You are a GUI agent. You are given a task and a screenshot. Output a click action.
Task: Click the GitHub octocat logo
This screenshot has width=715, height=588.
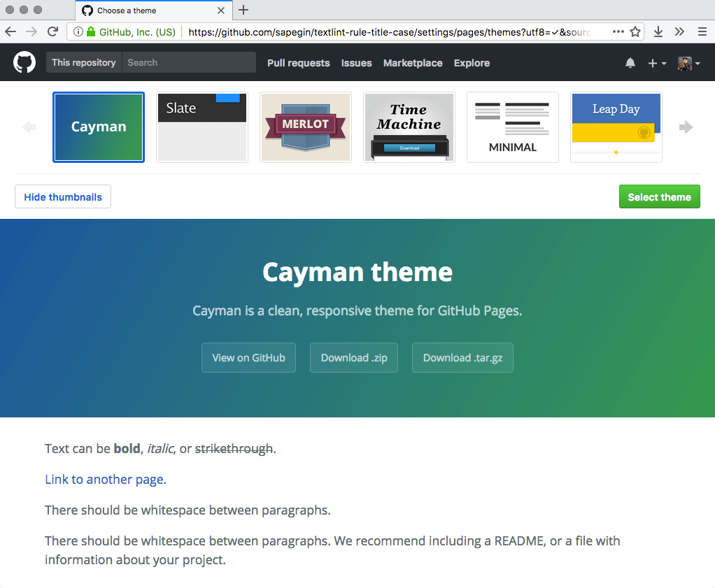(x=24, y=62)
